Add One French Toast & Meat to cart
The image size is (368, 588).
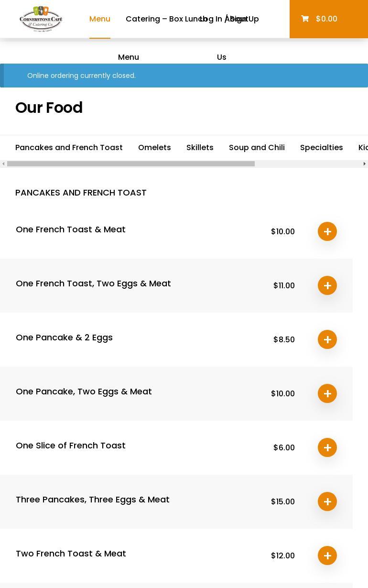(x=327, y=231)
